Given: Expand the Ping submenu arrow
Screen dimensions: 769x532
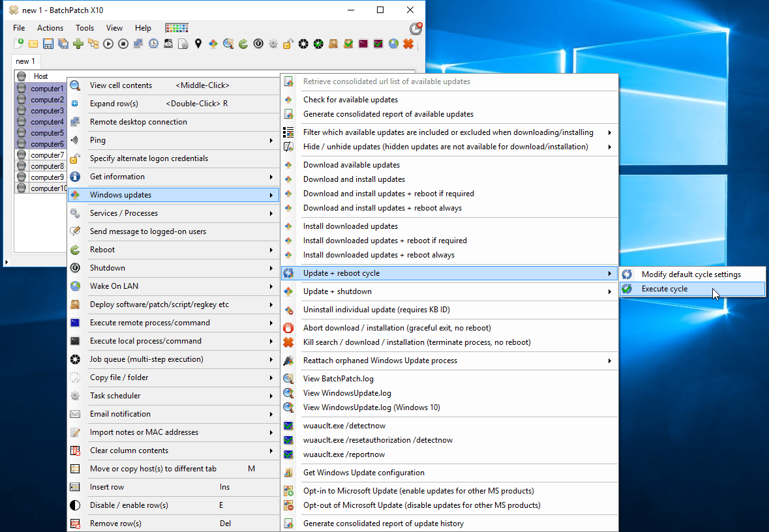Looking at the screenshot, I should tap(271, 140).
